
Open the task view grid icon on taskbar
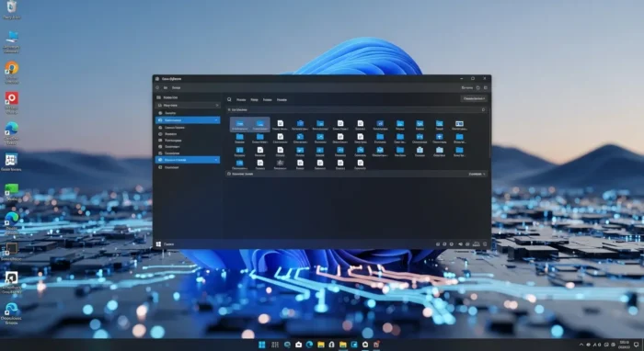pos(275,345)
